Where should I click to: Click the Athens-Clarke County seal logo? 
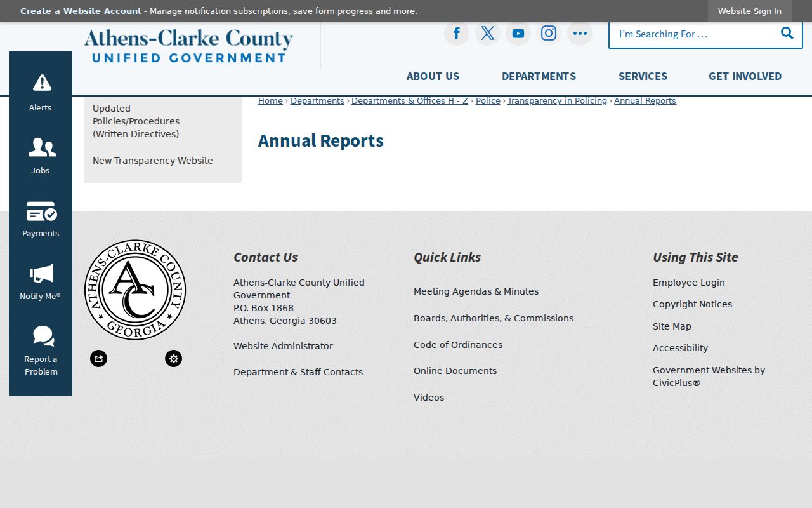tap(135, 290)
